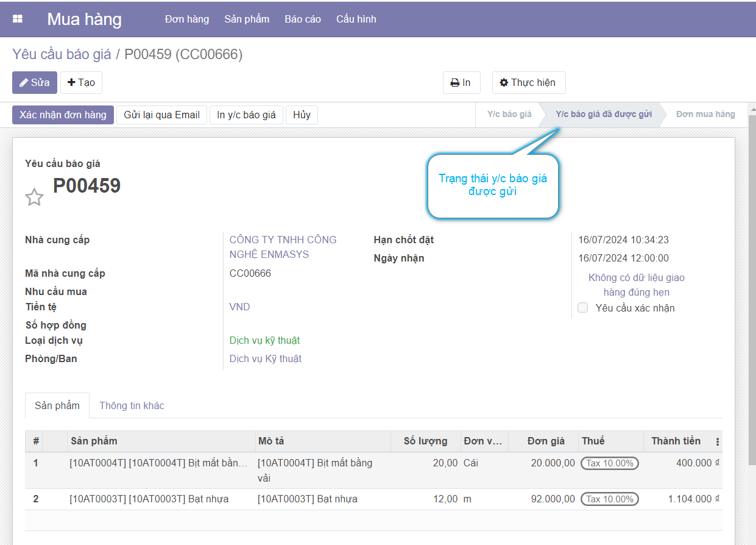The image size is (756, 545).
Task: Mark P00459 with the favorite star
Action: coord(34,197)
